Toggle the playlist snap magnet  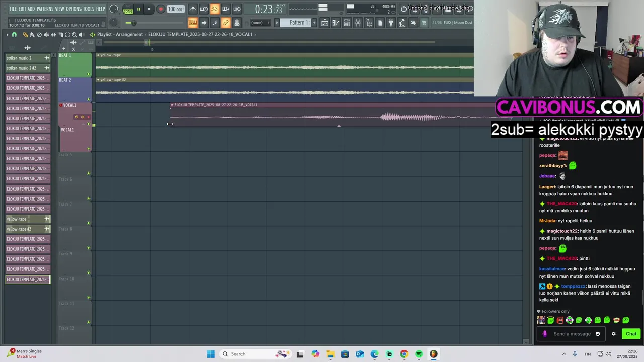(x=14, y=34)
